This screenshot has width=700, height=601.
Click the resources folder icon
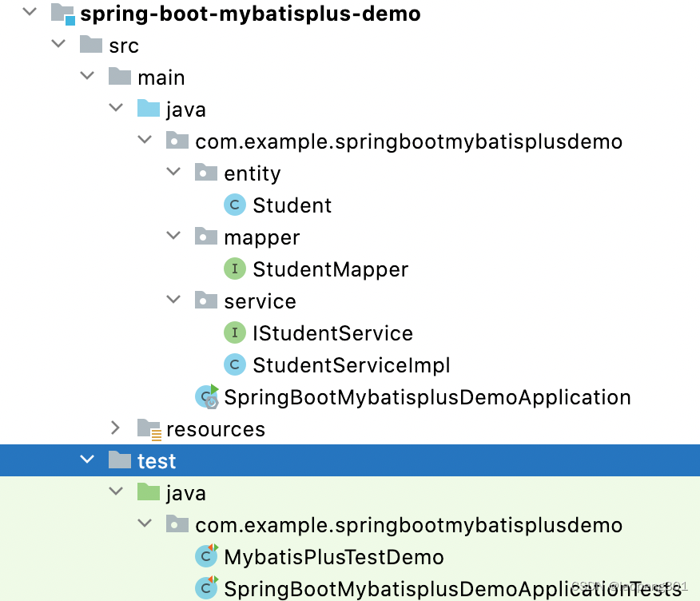point(149,429)
